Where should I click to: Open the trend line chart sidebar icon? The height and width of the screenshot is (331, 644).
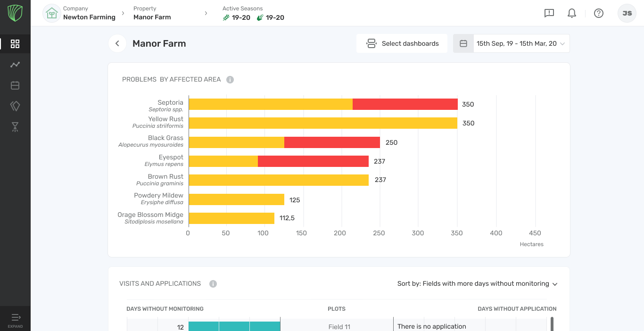[15, 65]
